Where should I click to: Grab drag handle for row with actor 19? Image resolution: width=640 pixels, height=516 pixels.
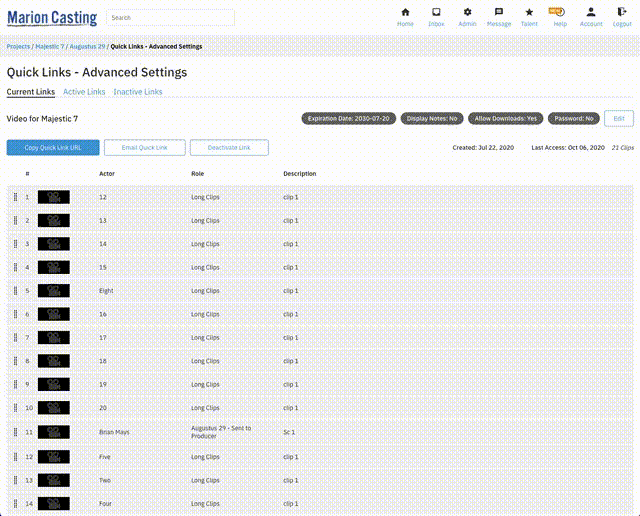(16, 384)
